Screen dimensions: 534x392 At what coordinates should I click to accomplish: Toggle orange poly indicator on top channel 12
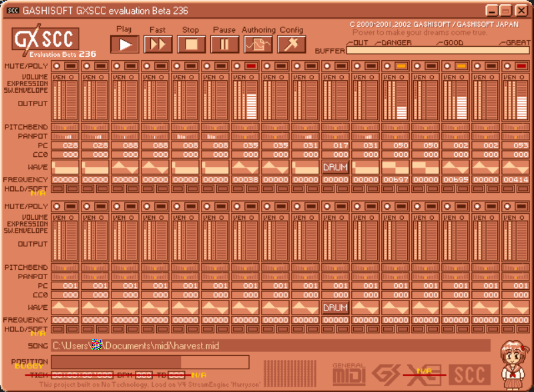tap(401, 66)
